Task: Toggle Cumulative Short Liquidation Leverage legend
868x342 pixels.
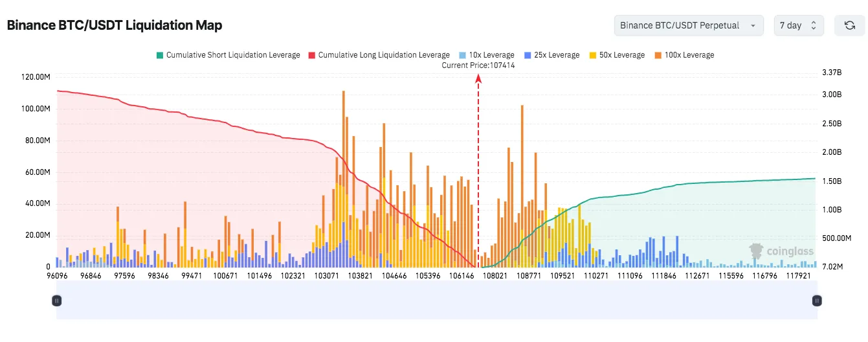Action: pos(228,55)
